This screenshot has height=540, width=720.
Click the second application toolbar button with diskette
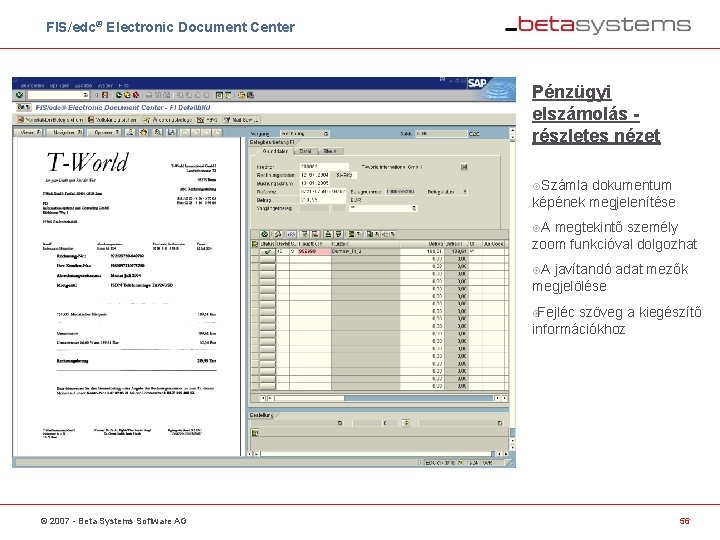tap(112, 119)
